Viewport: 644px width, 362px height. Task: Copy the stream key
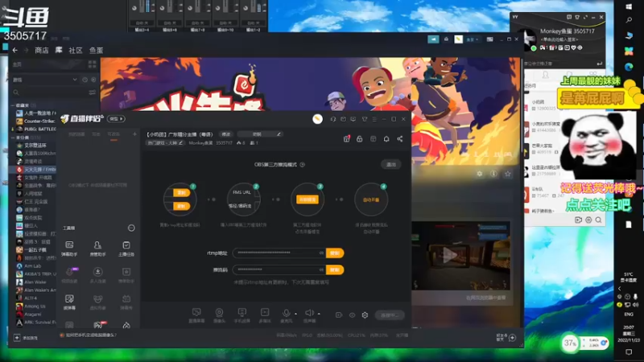click(335, 269)
